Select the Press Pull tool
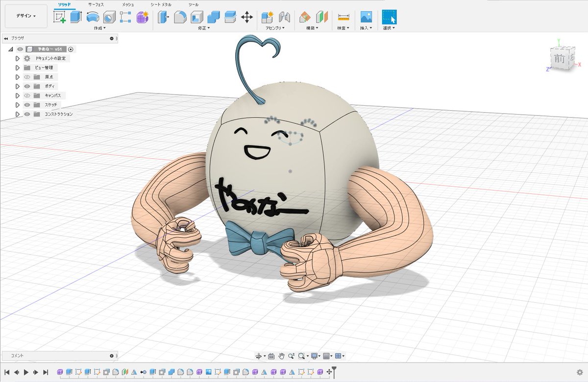 click(x=163, y=18)
